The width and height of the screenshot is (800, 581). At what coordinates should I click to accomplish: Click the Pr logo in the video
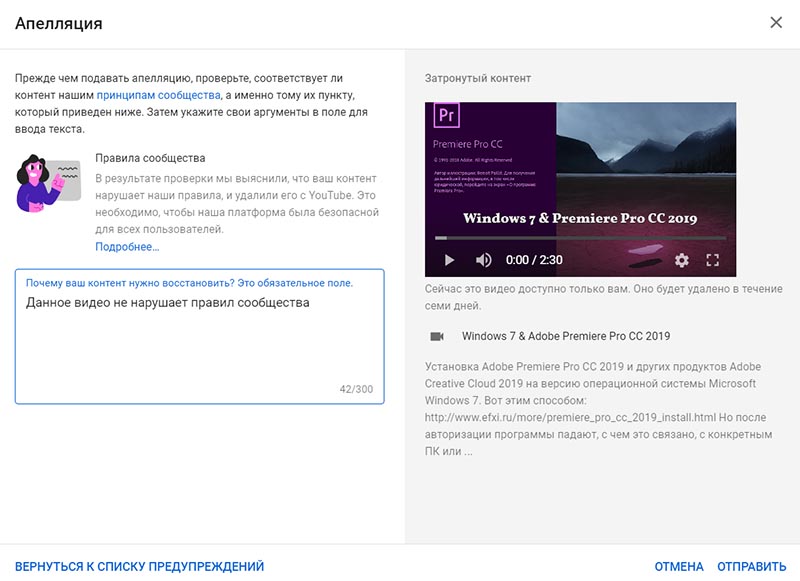[x=446, y=115]
